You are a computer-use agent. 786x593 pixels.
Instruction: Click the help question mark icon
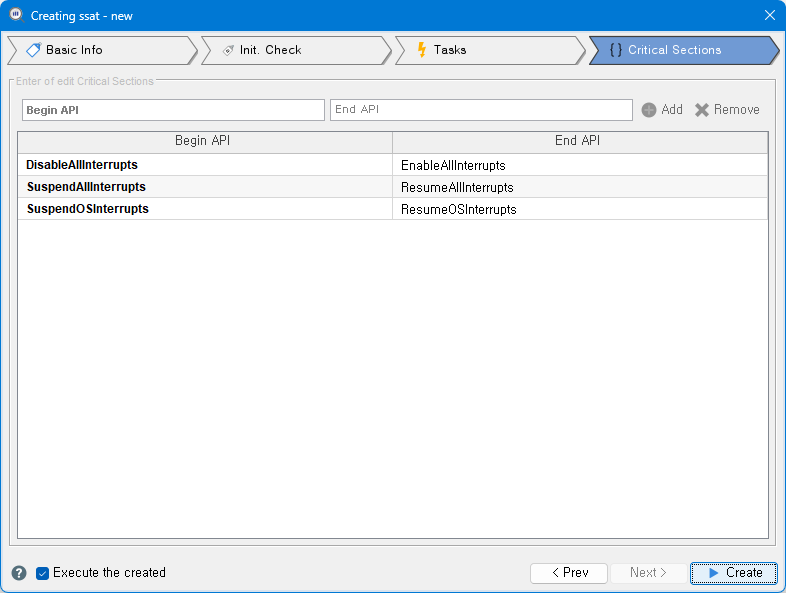[19, 573]
